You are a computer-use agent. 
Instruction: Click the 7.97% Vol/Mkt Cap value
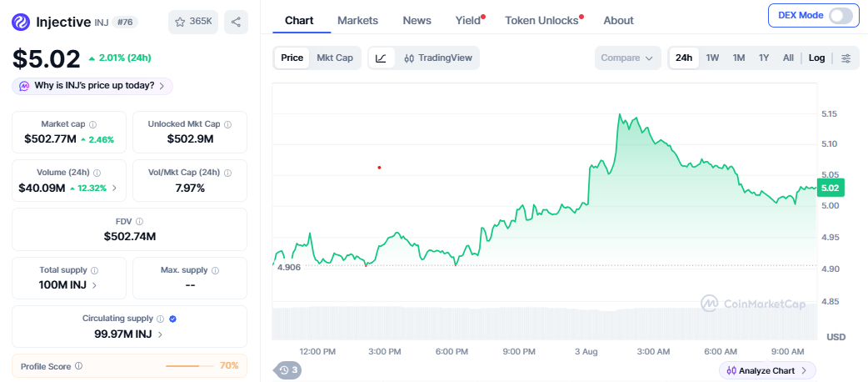click(x=190, y=188)
